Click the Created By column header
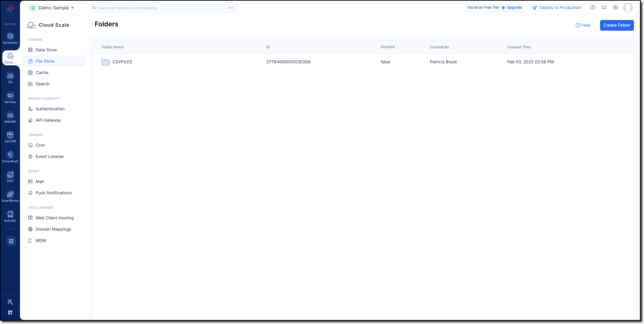The height and width of the screenshot is (324, 644). (439, 47)
